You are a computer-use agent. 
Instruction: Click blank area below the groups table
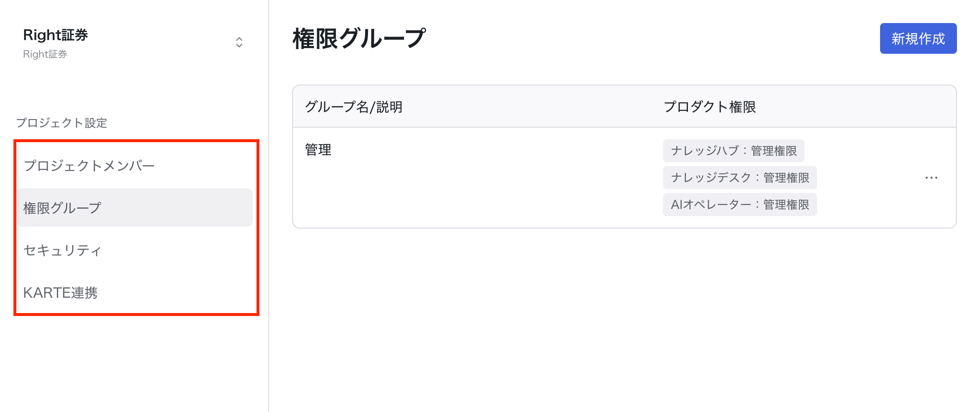625,317
